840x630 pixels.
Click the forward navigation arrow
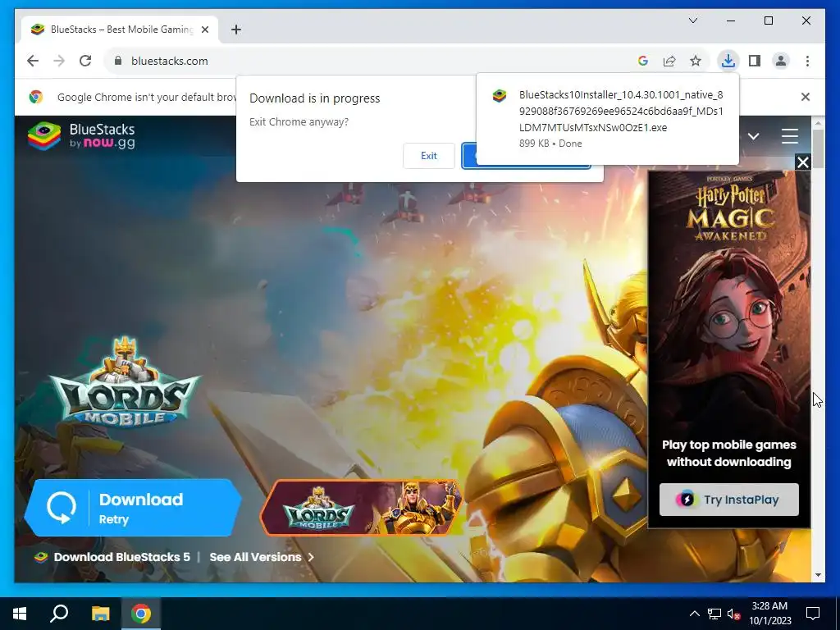point(59,61)
